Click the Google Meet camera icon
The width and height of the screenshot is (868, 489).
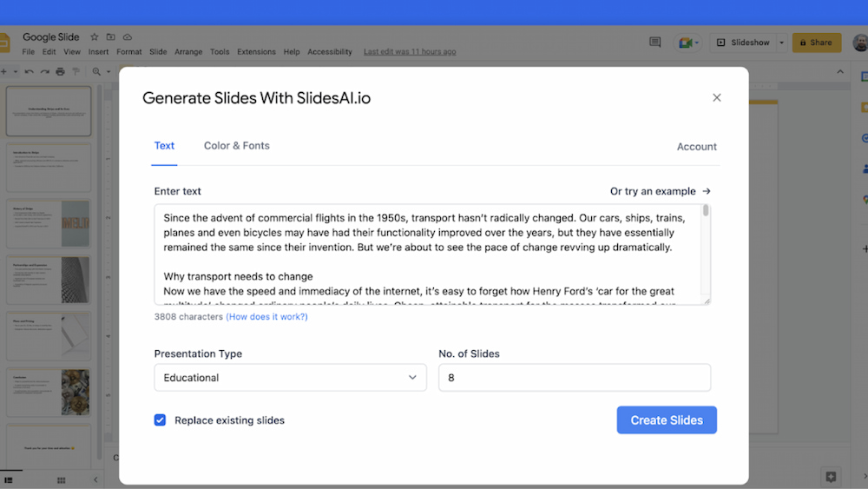[x=686, y=43]
